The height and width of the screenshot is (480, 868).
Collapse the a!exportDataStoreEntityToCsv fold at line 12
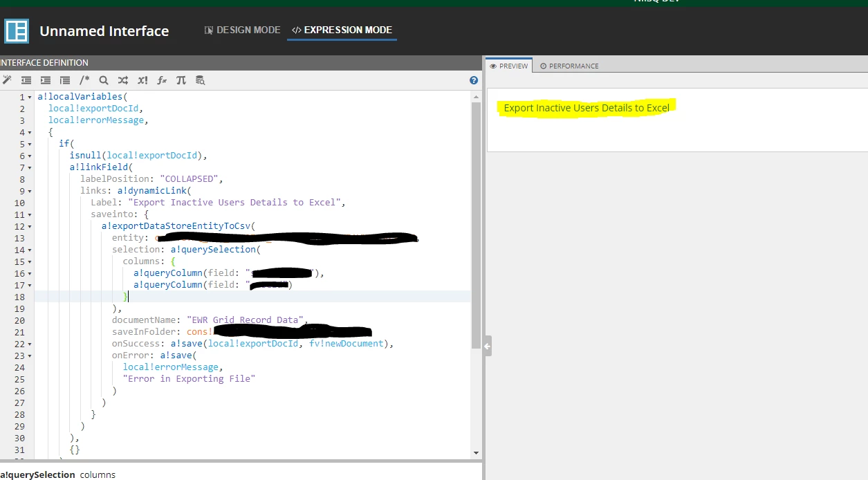point(30,227)
